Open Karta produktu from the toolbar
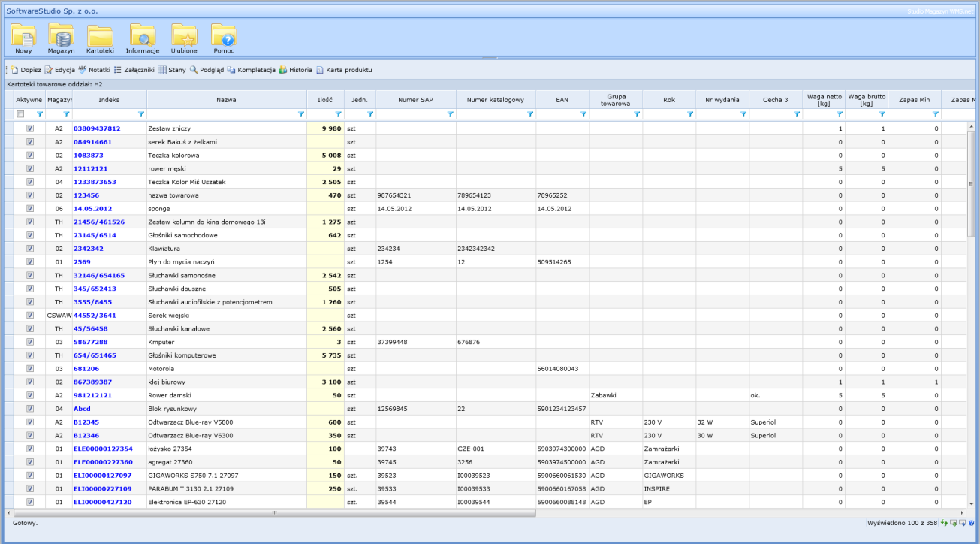Viewport: 980px width, 544px height. pos(343,70)
